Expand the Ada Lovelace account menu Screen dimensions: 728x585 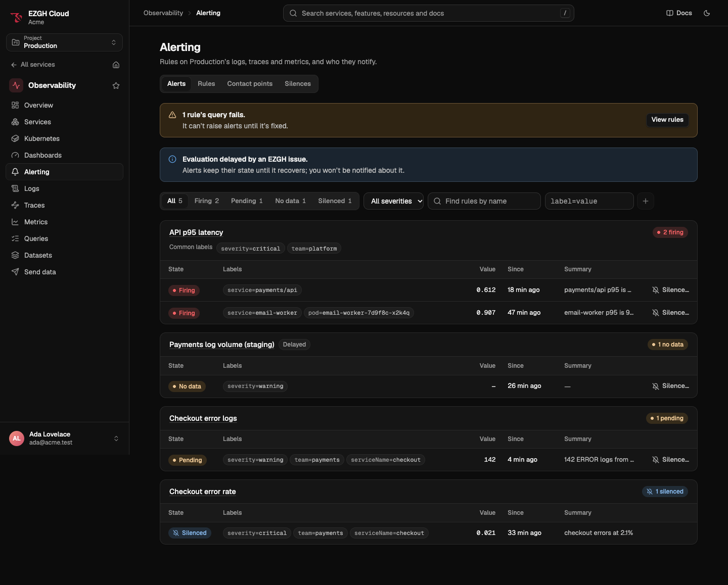pyautogui.click(x=64, y=438)
